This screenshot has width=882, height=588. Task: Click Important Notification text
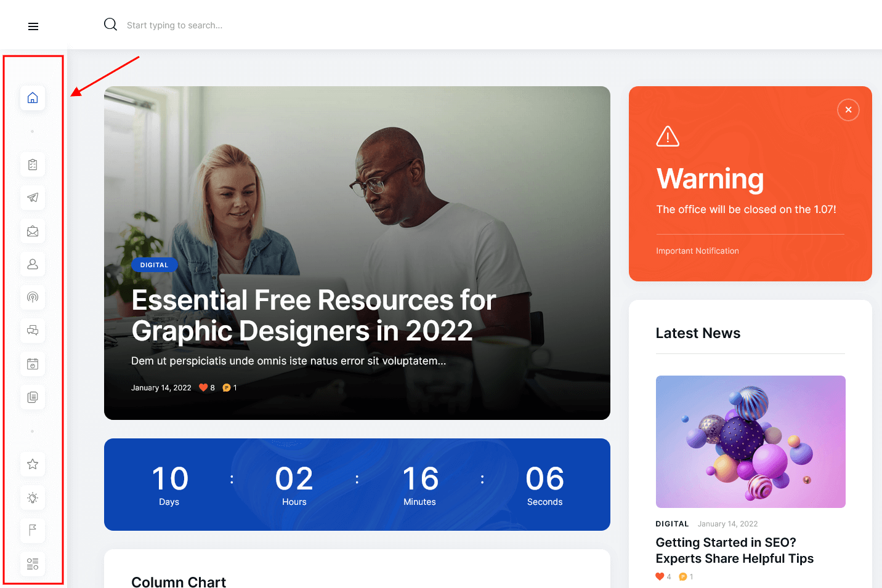[x=697, y=251]
